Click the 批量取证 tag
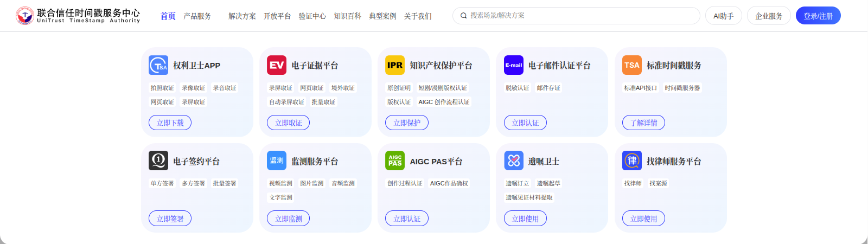 (x=323, y=102)
